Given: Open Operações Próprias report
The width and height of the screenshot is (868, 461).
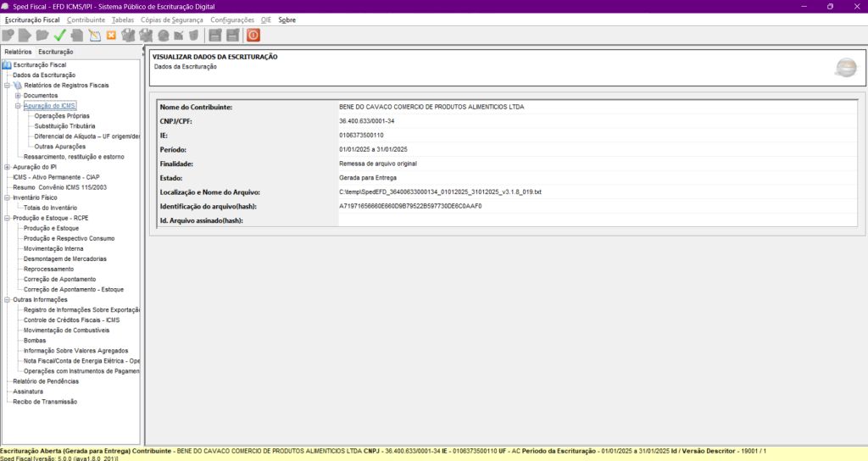Looking at the screenshot, I should click(62, 116).
